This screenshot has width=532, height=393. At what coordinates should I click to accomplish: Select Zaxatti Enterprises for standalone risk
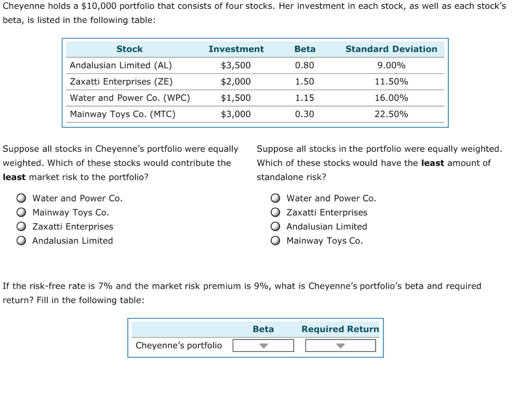275,212
